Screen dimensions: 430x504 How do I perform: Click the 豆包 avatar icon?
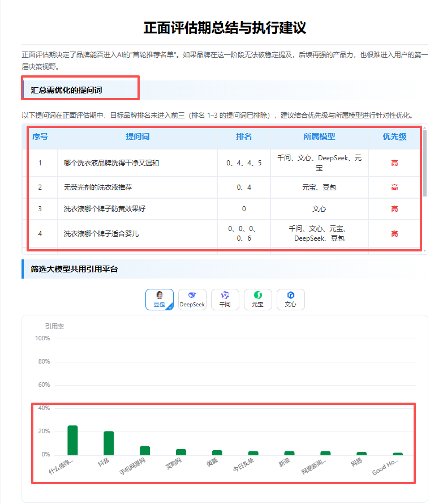point(160,295)
